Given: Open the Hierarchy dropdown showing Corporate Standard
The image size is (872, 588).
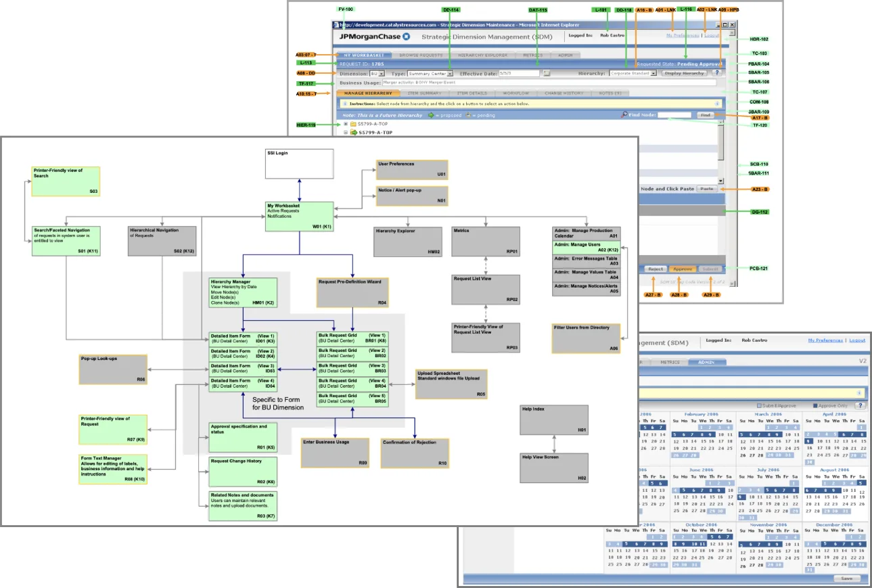Looking at the screenshot, I should (655, 74).
